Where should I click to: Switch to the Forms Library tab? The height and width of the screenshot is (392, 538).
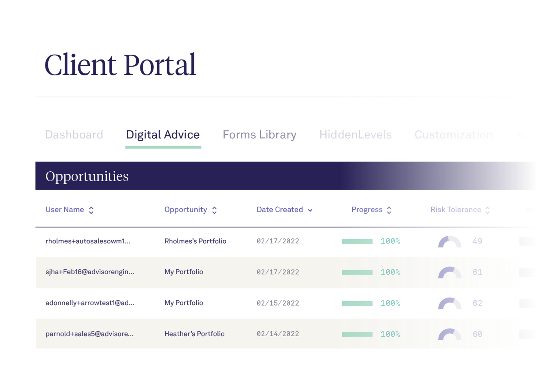[259, 134]
